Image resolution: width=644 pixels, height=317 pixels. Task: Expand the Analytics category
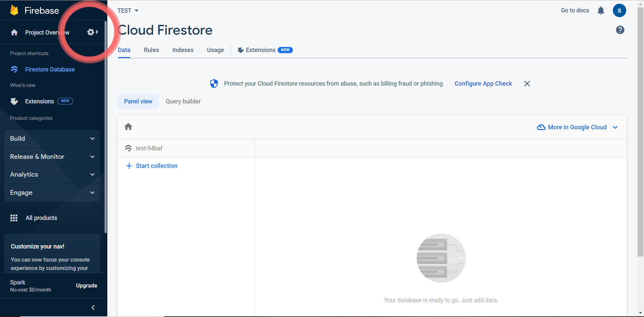(x=52, y=175)
